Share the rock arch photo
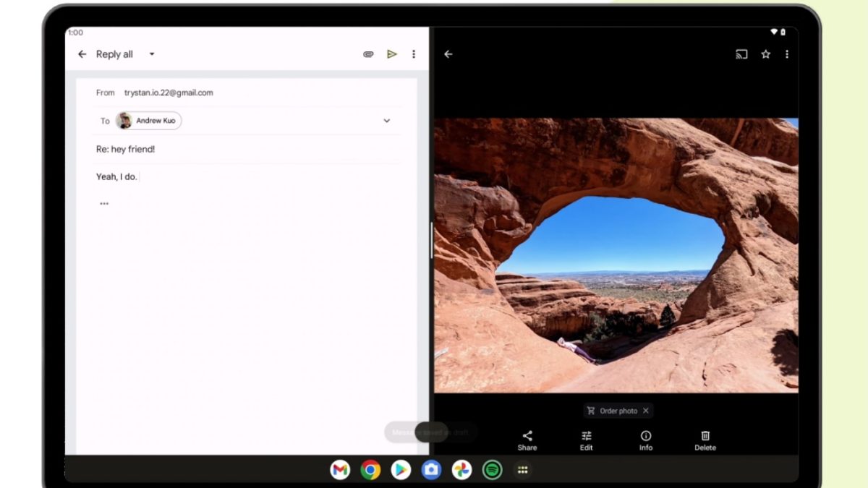Viewport: 868px width, 488px height. 527,440
